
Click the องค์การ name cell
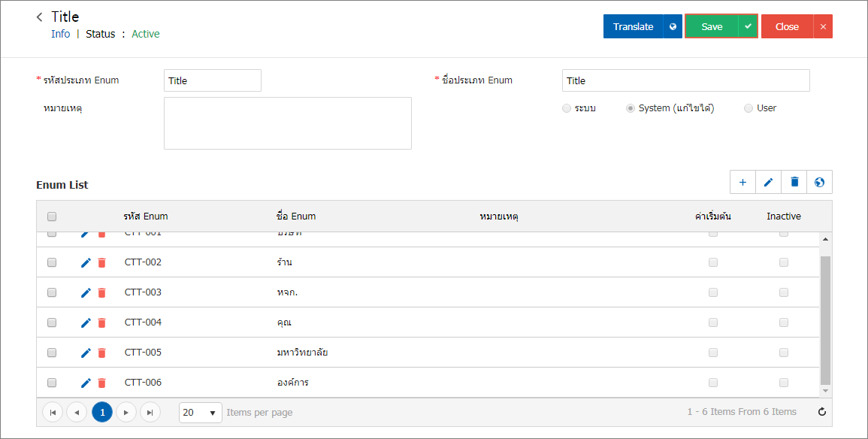[x=293, y=383]
